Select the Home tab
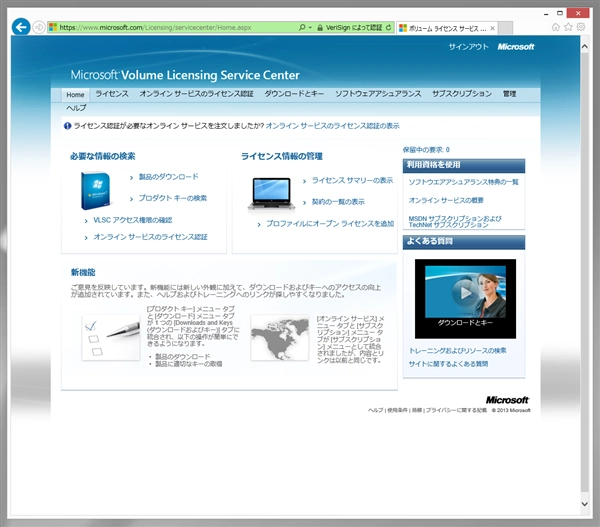This screenshot has height=527, width=600. pyautogui.click(x=75, y=95)
